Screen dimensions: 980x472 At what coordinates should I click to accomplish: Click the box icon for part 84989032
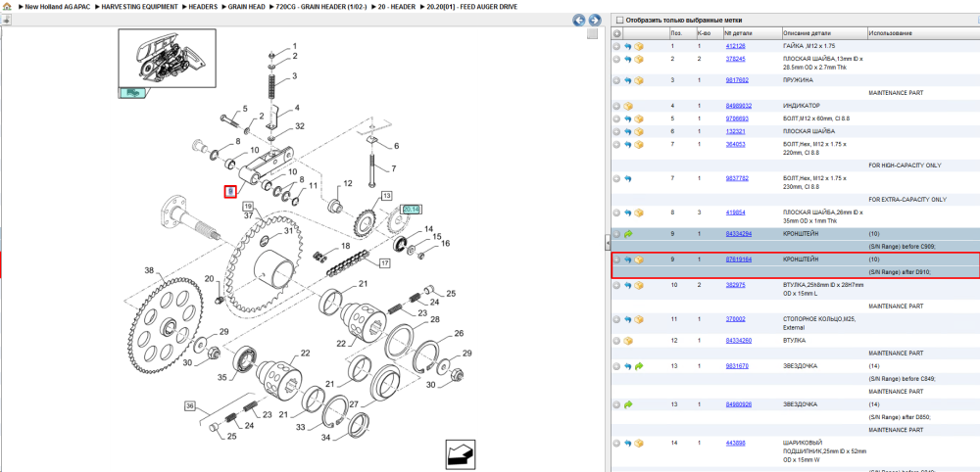628,106
